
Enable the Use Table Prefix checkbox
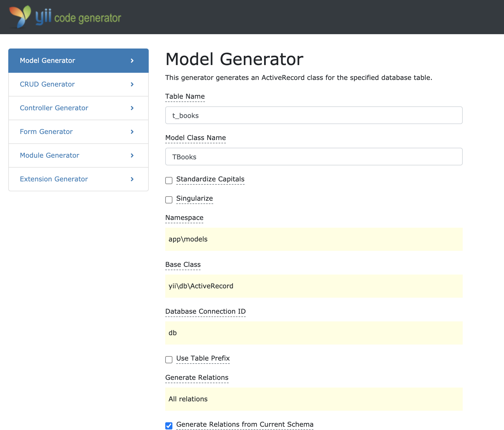pyautogui.click(x=169, y=359)
